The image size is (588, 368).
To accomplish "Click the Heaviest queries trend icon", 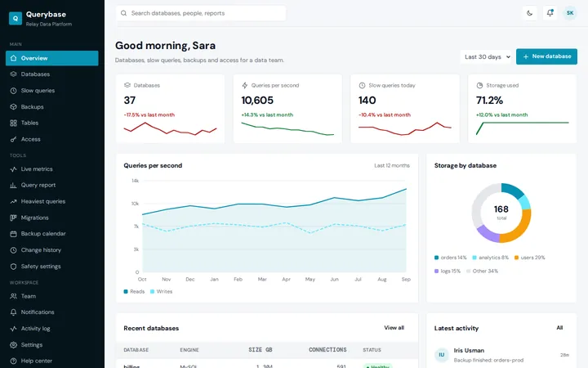I will pos(14,201).
